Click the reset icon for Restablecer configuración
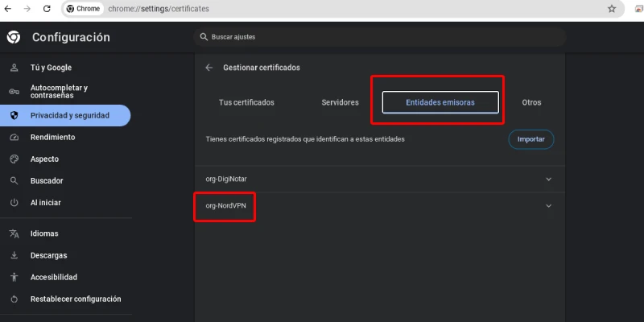644x322 pixels. [14, 299]
